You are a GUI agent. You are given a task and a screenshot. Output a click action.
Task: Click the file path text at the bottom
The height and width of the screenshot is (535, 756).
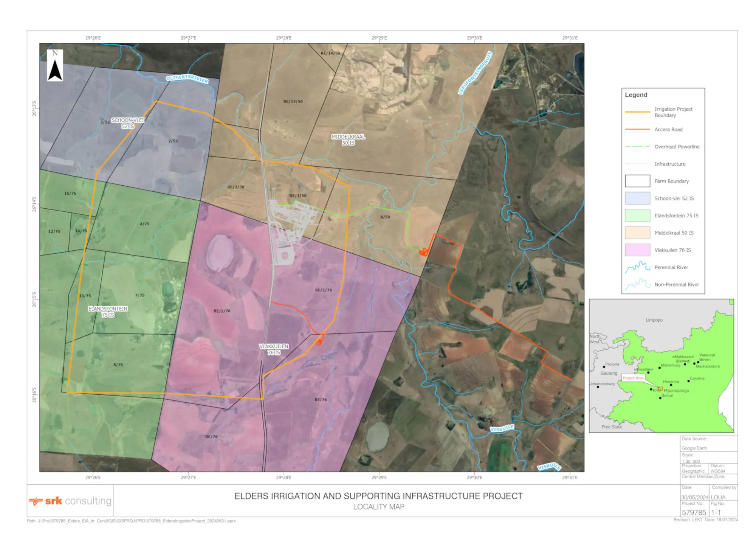pyautogui.click(x=131, y=521)
